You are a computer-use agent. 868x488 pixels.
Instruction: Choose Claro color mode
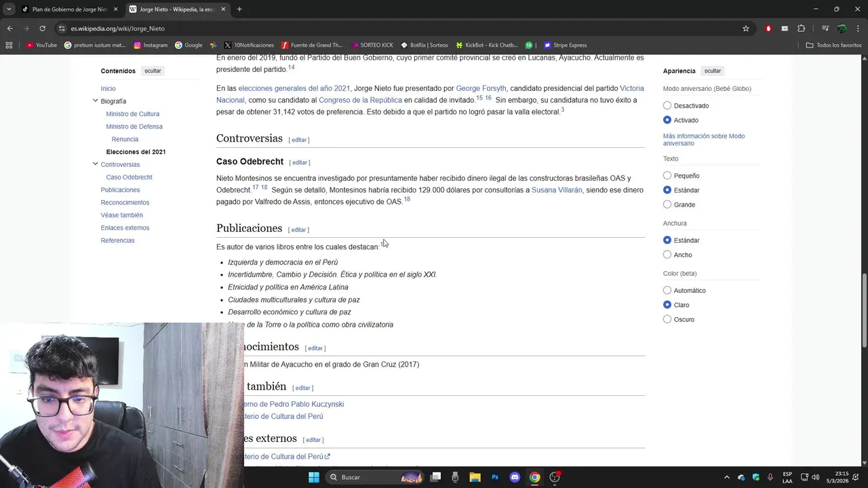[x=667, y=305]
